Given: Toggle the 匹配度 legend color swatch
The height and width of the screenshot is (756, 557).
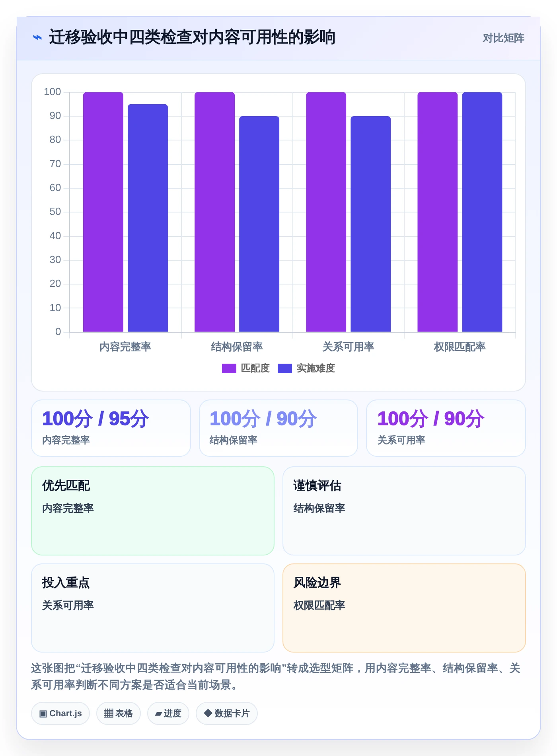Looking at the screenshot, I should [229, 368].
